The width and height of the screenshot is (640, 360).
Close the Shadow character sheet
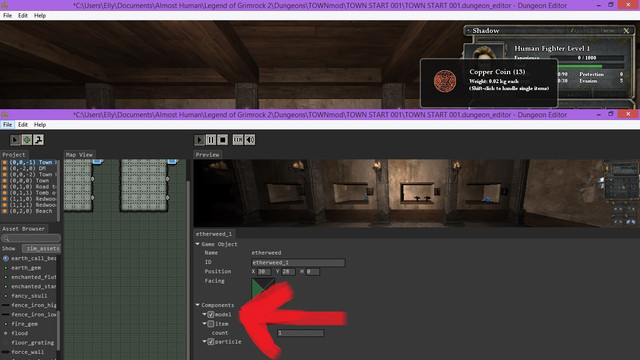(626, 31)
